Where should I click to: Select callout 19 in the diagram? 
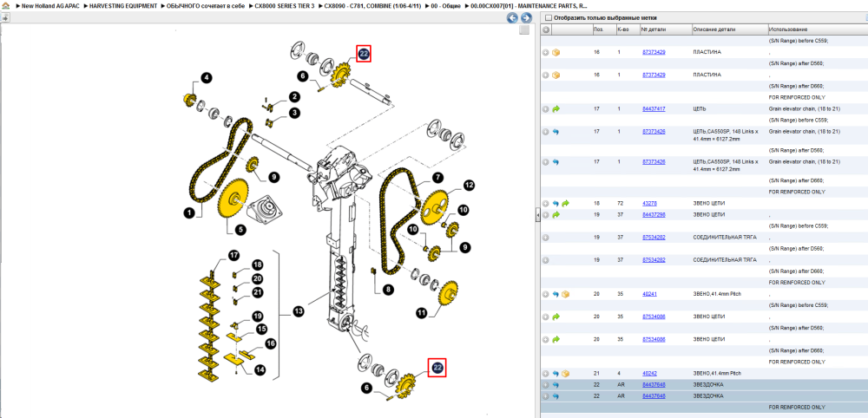(x=258, y=316)
